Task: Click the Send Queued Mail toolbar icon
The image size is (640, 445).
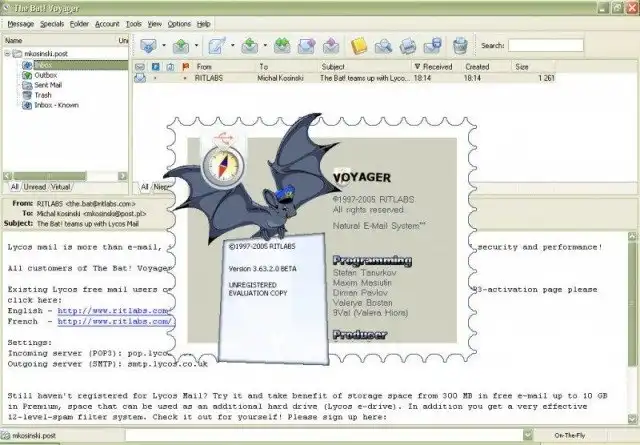Action: (181, 46)
